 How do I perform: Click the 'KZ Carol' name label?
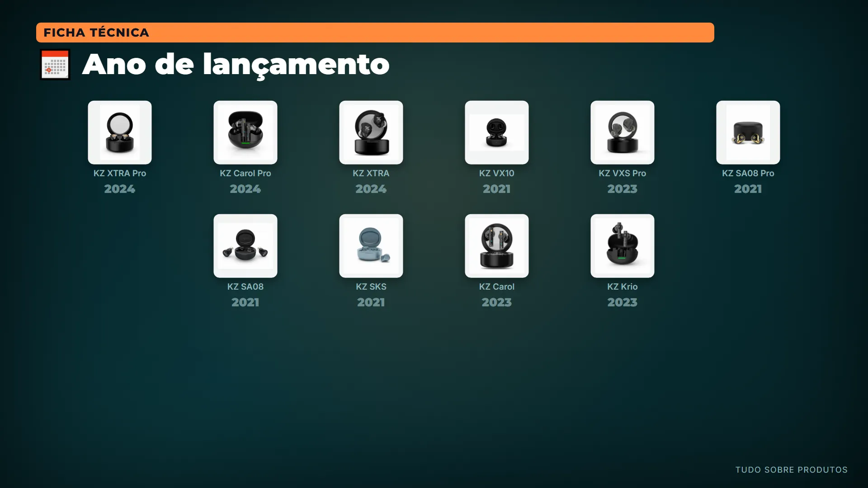tap(497, 286)
